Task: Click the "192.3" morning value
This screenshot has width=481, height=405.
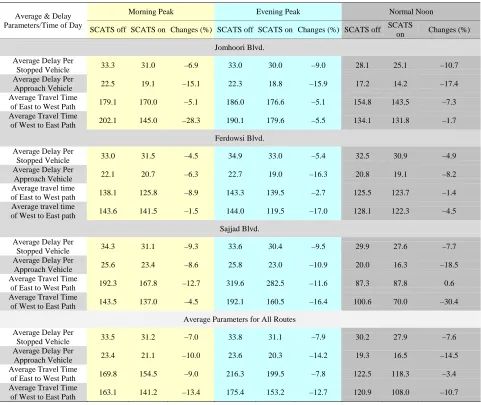Action: pos(108,283)
